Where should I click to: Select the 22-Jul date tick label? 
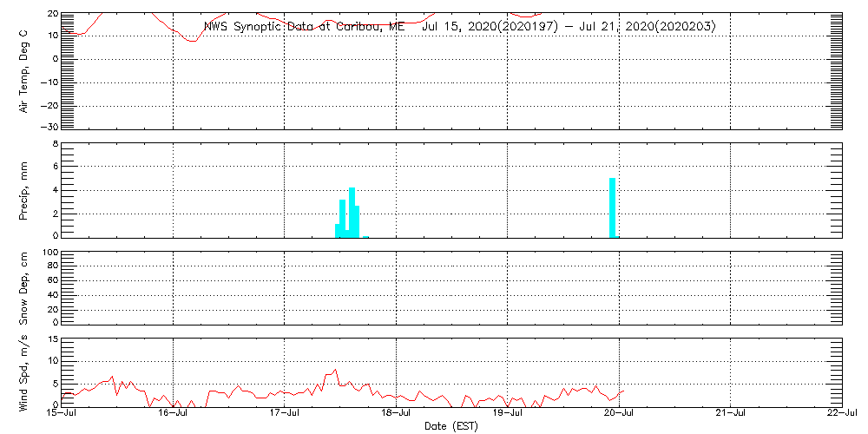(841, 413)
